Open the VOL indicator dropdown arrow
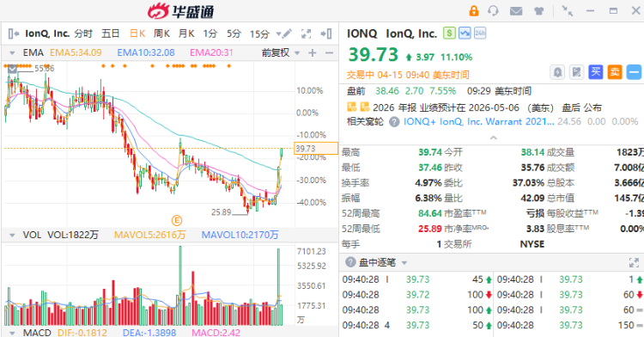This screenshot has height=337, width=644. pos(12,235)
